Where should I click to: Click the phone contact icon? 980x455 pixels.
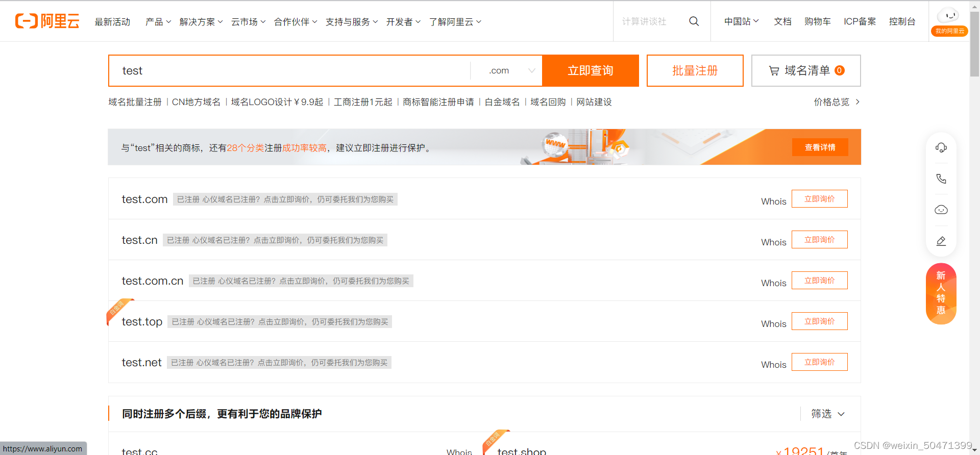point(941,179)
